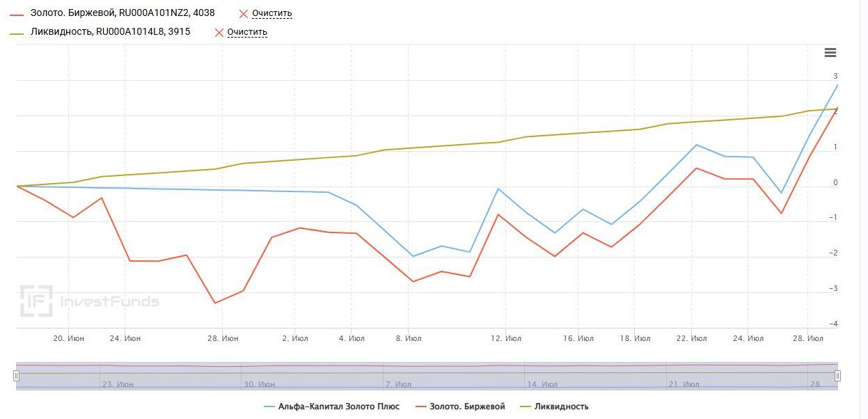Click the red X beside Золото. Биржевой

pos(244,13)
